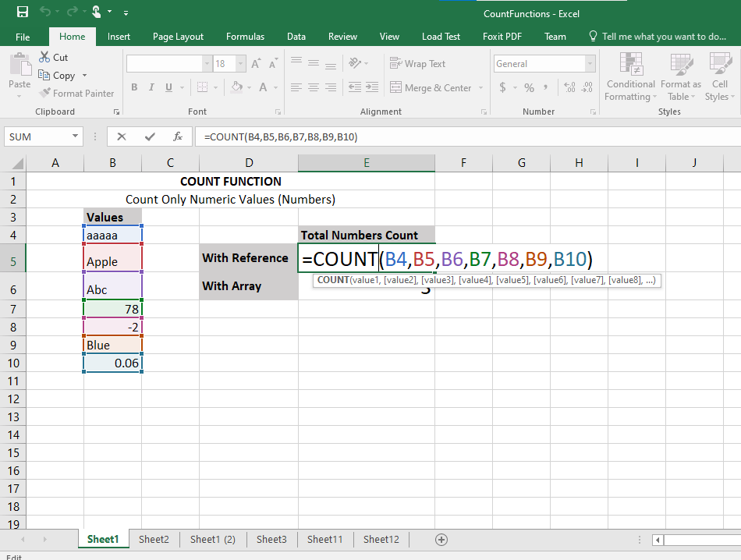
Task: Click the Borders icon
Action: [202, 87]
